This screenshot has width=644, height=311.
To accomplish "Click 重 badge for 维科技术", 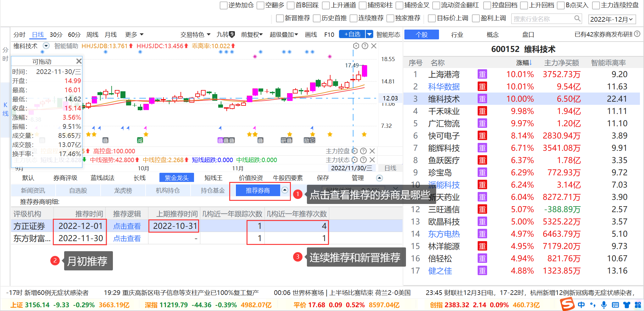I will 482,99.
